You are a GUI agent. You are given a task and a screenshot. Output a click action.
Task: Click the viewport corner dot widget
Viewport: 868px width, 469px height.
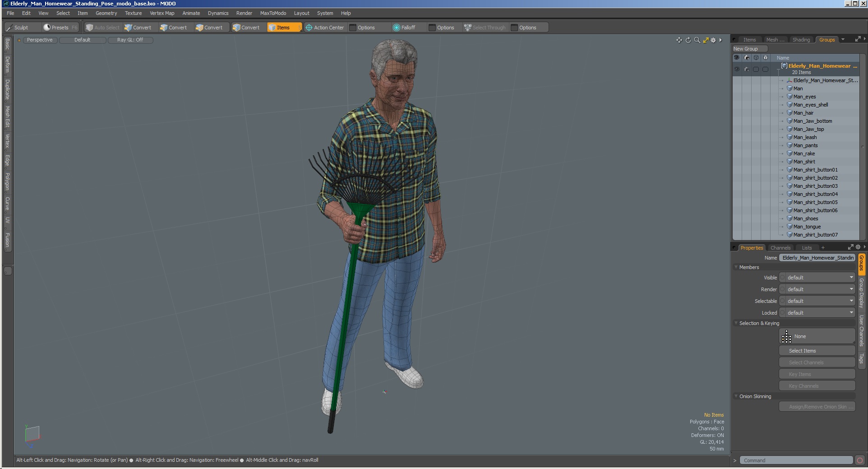coord(19,40)
